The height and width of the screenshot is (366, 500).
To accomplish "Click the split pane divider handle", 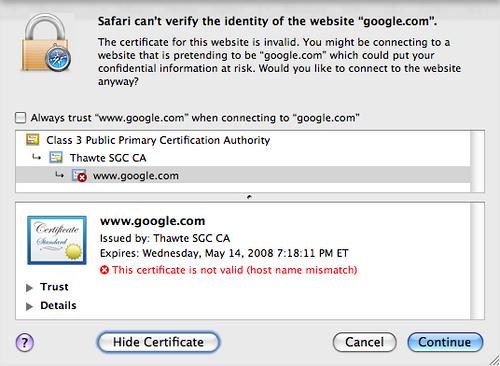I will 249,197.
